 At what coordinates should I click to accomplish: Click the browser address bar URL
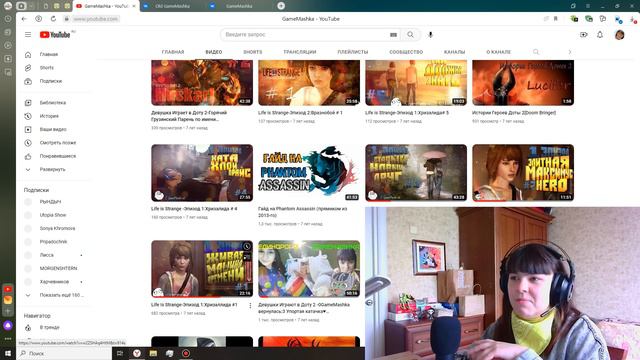pos(96,19)
